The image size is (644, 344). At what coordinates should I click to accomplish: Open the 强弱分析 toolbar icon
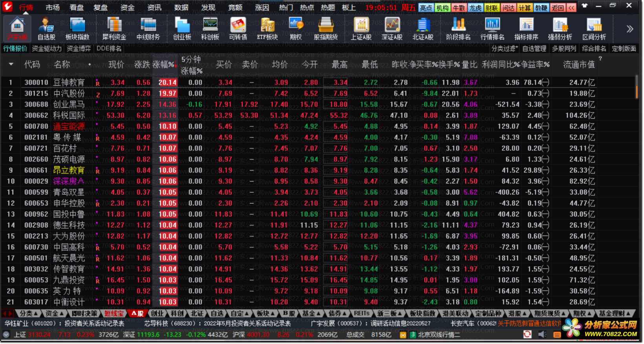click(x=560, y=29)
